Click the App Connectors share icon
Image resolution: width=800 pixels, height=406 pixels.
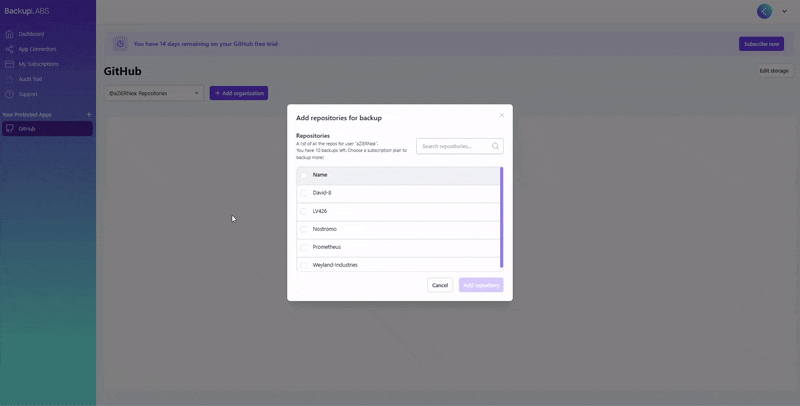9,49
